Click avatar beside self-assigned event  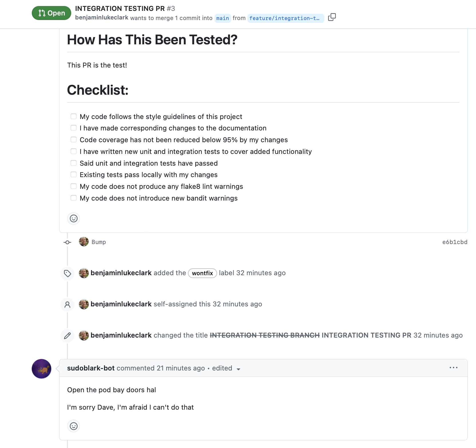click(84, 304)
